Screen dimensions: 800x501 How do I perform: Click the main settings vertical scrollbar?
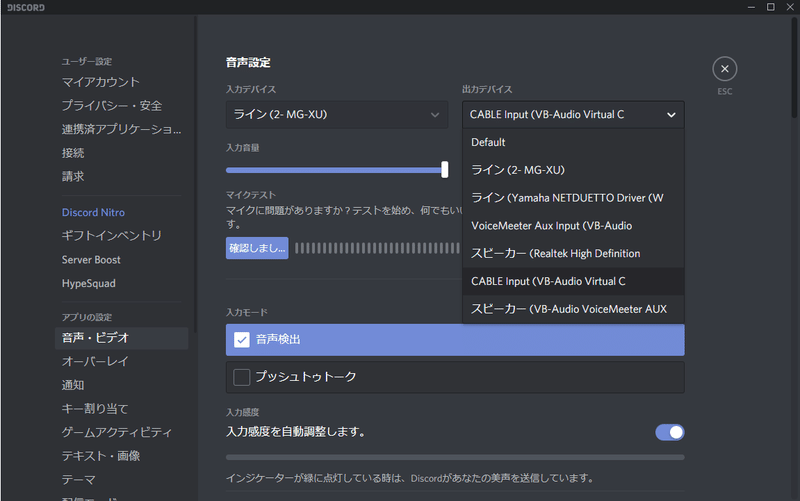pyautogui.click(x=794, y=67)
